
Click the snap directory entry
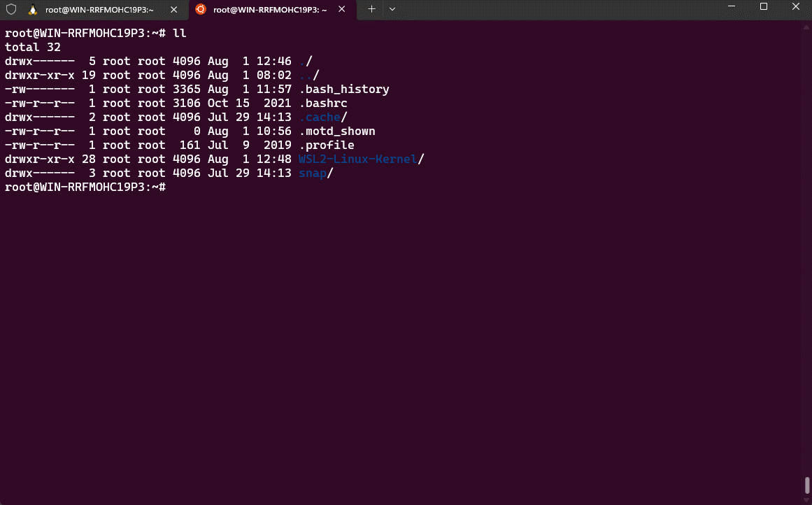[313, 173]
